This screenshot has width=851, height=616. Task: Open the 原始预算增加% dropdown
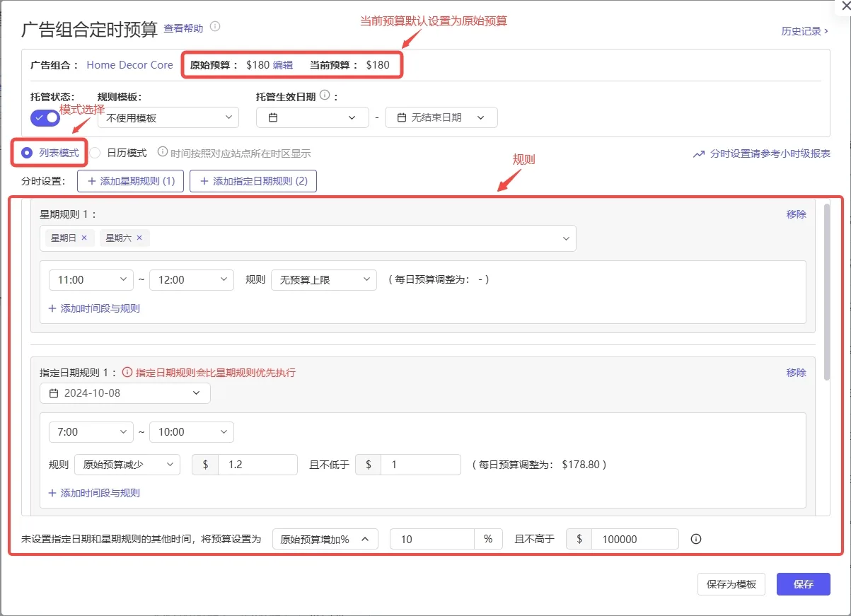(325, 539)
